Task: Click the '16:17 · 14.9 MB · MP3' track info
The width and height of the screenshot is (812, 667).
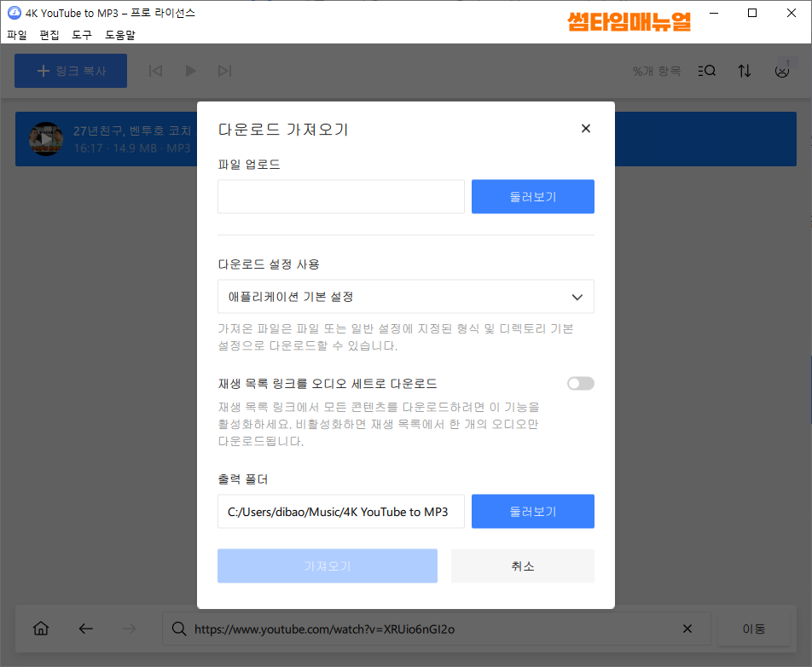Action: point(132,148)
